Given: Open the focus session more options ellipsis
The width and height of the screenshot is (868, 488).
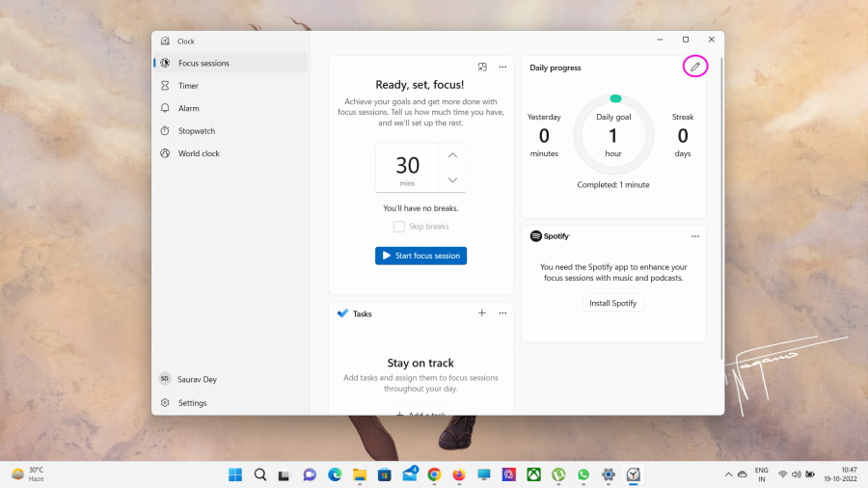Looking at the screenshot, I should click(x=502, y=68).
